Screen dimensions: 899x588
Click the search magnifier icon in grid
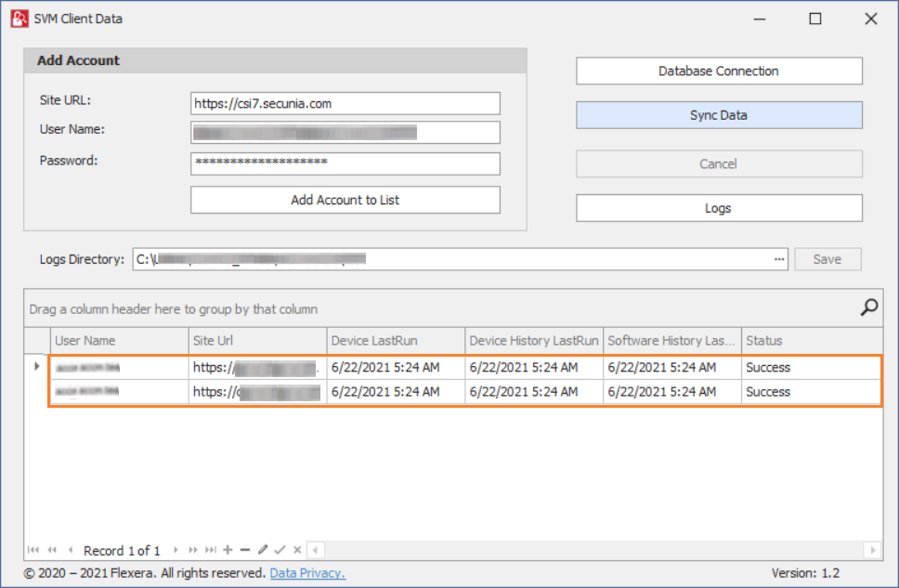tap(869, 307)
